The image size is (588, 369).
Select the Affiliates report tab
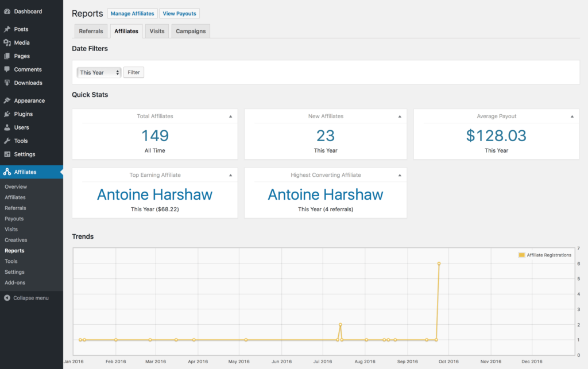(x=126, y=31)
